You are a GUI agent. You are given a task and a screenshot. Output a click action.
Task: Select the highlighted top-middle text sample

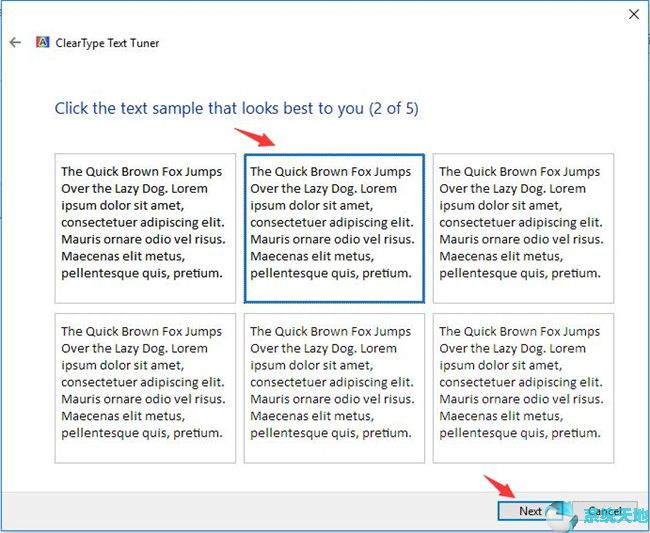click(334, 228)
